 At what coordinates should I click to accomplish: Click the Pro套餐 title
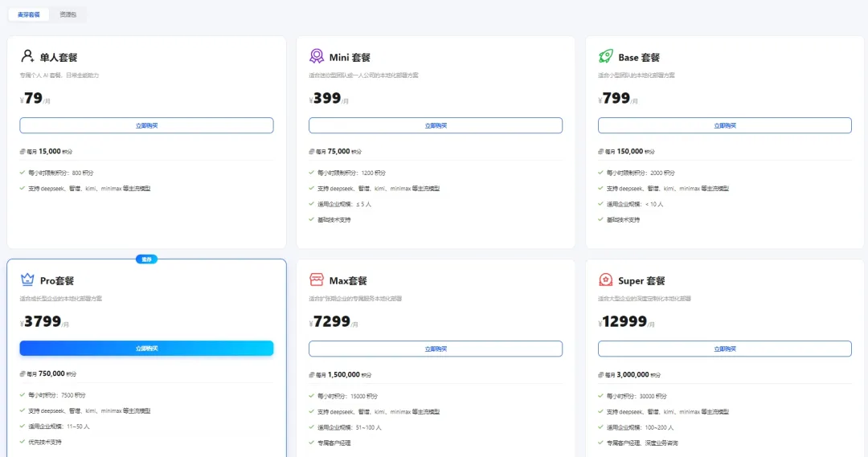click(x=57, y=281)
